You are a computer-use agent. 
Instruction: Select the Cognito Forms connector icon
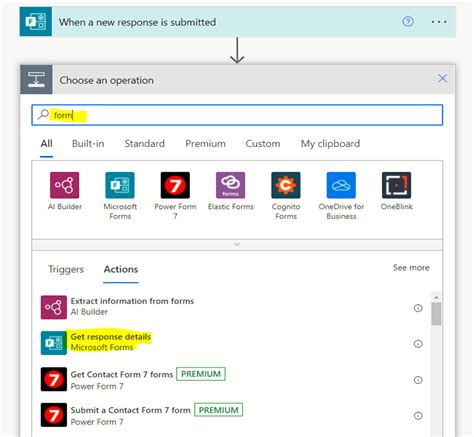click(286, 185)
